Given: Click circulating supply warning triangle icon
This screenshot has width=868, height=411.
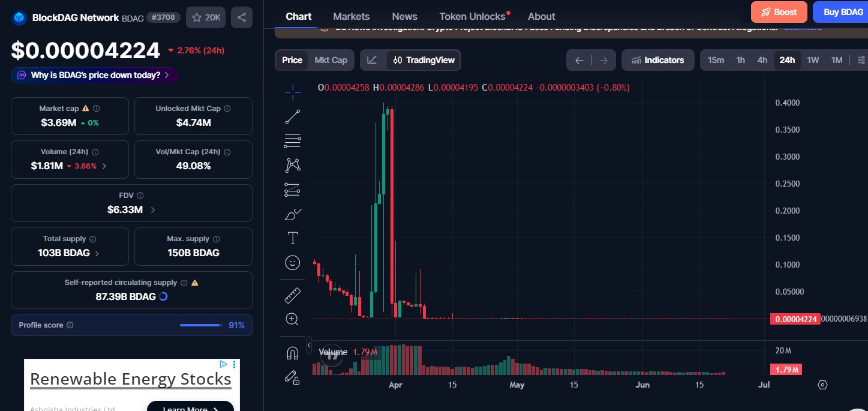Looking at the screenshot, I should tap(194, 283).
